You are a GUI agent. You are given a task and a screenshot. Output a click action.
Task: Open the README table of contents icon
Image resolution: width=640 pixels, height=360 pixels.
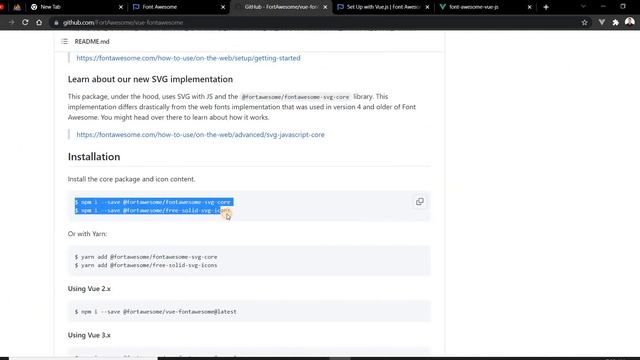point(64,41)
